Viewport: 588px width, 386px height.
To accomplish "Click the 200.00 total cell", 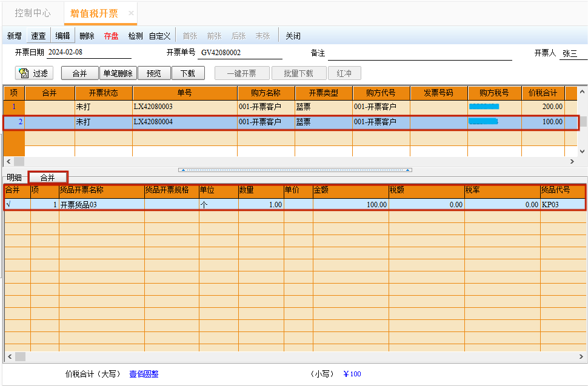I will click(543, 107).
